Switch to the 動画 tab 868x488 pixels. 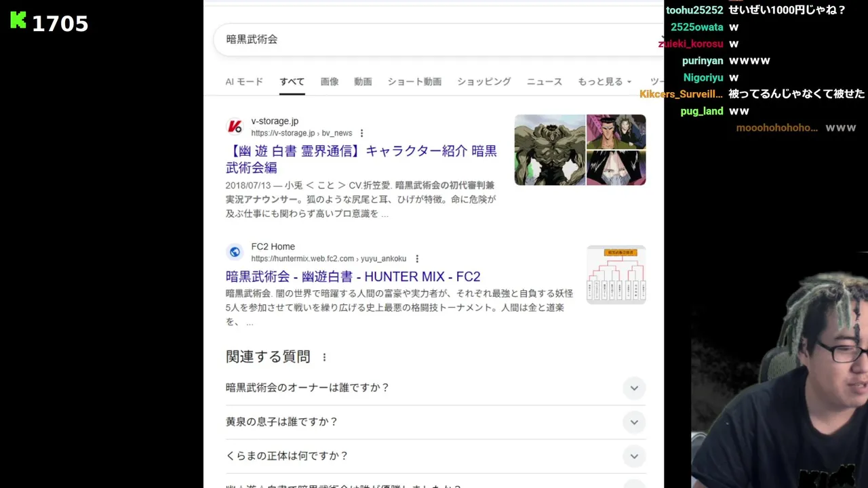363,81
